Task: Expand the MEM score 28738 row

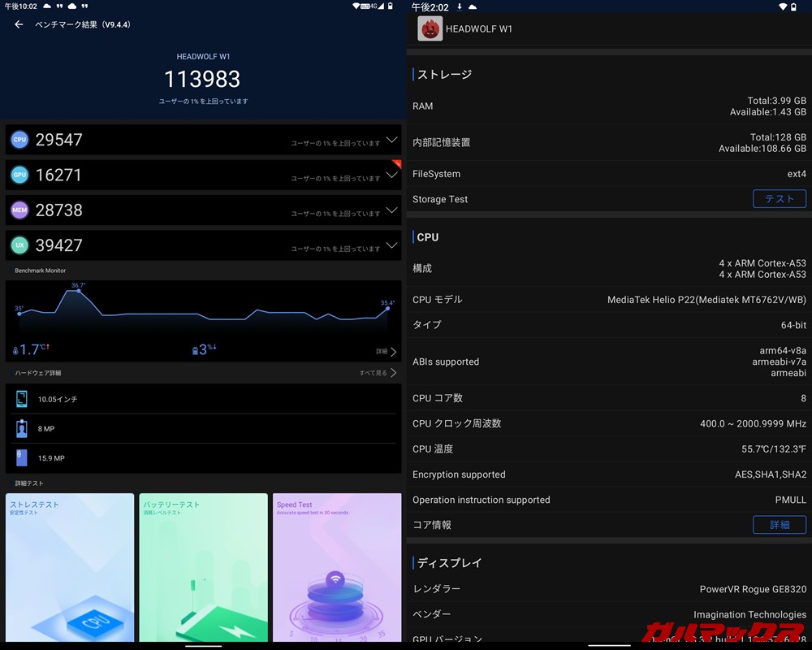Action: click(x=391, y=210)
